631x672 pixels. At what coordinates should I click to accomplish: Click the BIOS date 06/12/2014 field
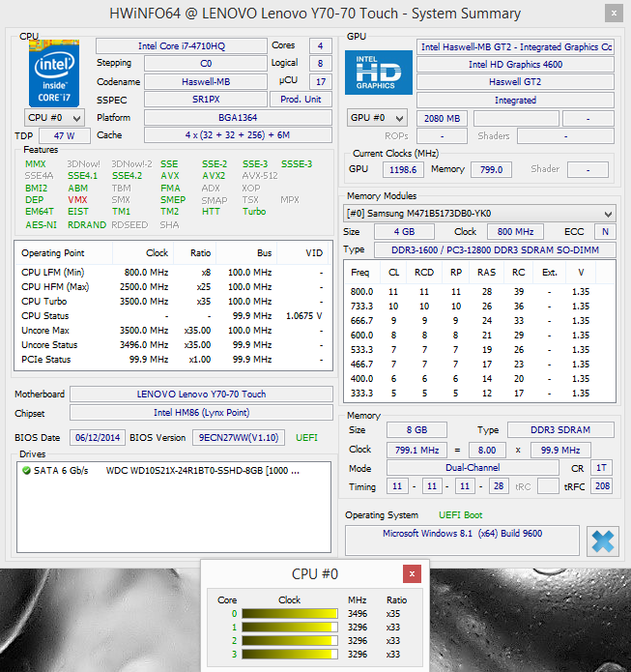[x=98, y=438]
